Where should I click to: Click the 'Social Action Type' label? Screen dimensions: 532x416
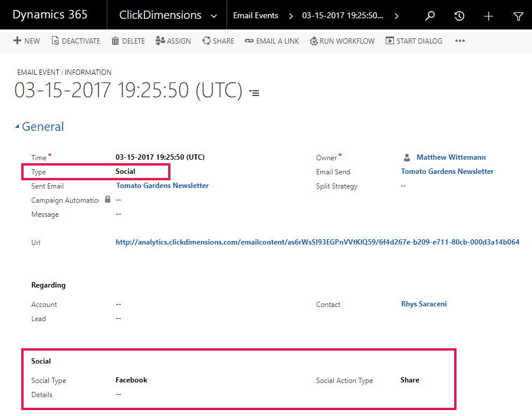tap(344, 381)
